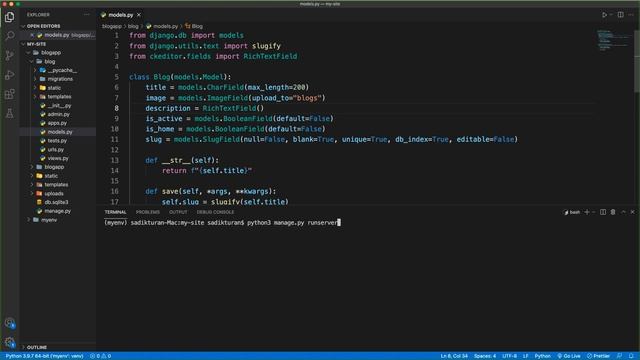Open tests.py in explorer
This screenshot has width=640, height=360.
point(57,141)
